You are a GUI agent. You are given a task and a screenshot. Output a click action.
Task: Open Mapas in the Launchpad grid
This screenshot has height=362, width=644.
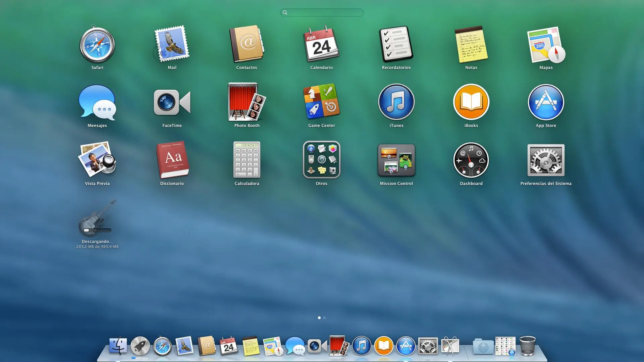[x=546, y=45]
